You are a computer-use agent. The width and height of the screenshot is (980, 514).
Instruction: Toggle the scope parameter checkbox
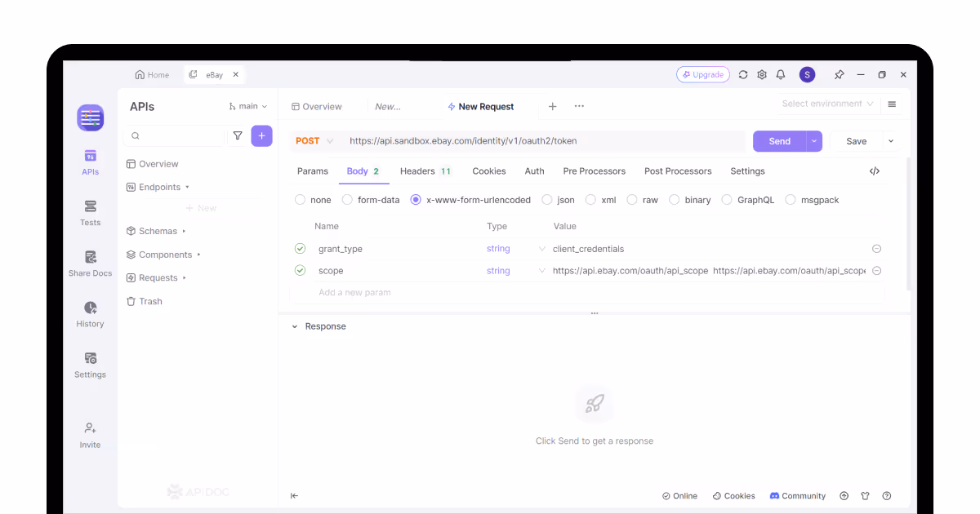click(x=300, y=270)
